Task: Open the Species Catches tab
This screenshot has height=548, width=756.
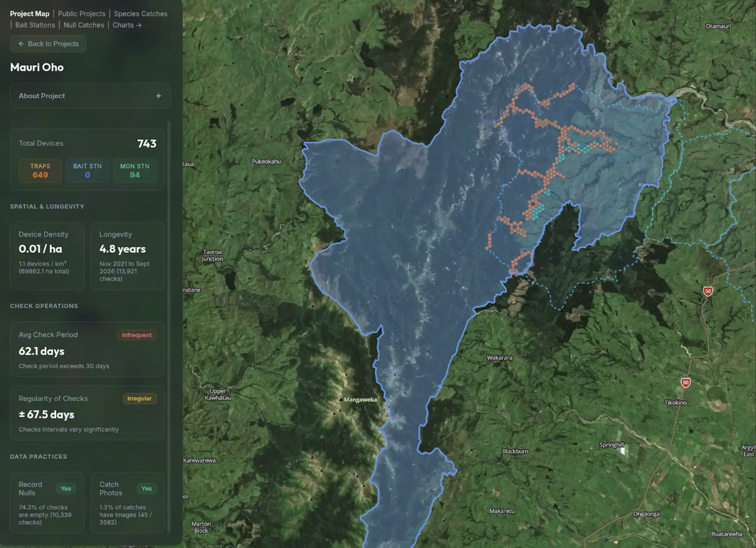Action: tap(141, 14)
